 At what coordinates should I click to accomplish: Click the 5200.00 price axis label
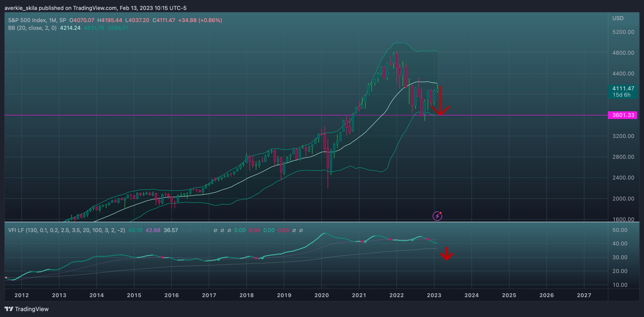pos(623,32)
